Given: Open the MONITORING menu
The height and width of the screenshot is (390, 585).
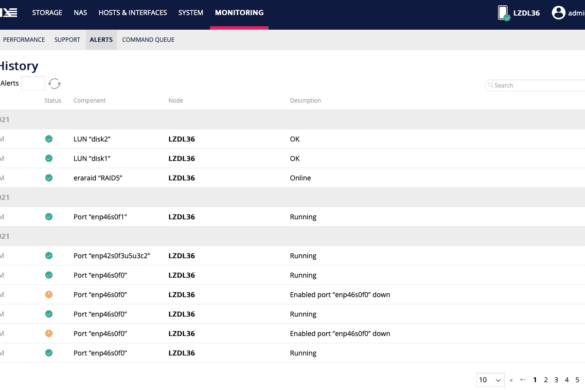Looking at the screenshot, I should pos(239,13).
